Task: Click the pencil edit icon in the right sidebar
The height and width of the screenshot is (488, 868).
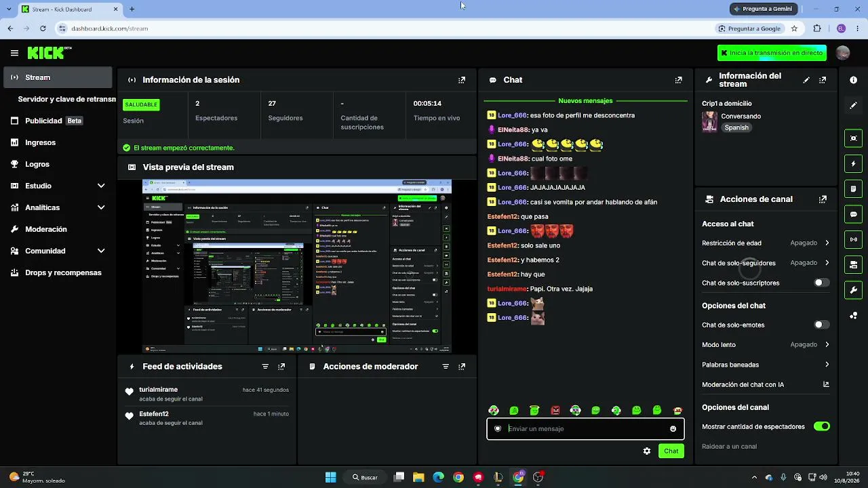Action: click(853, 105)
